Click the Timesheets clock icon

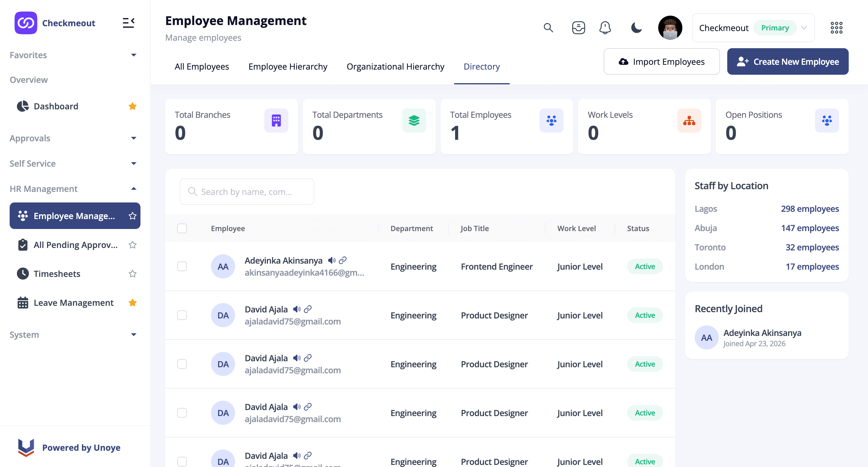click(x=23, y=274)
